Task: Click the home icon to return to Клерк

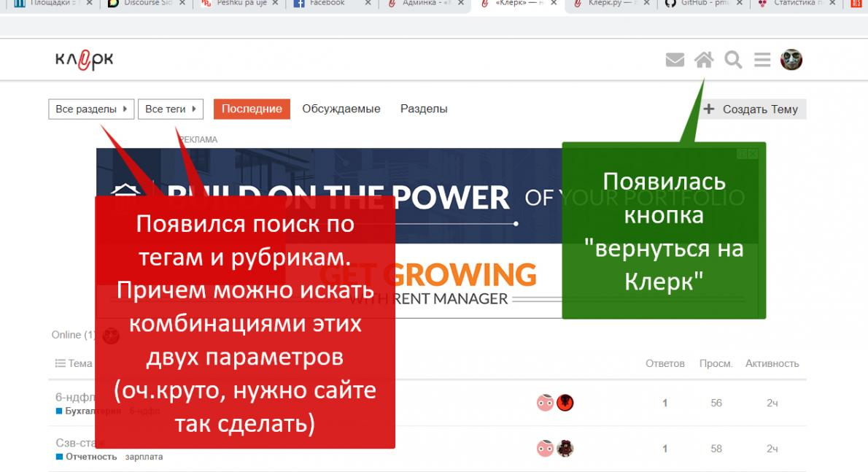Action: click(x=704, y=59)
